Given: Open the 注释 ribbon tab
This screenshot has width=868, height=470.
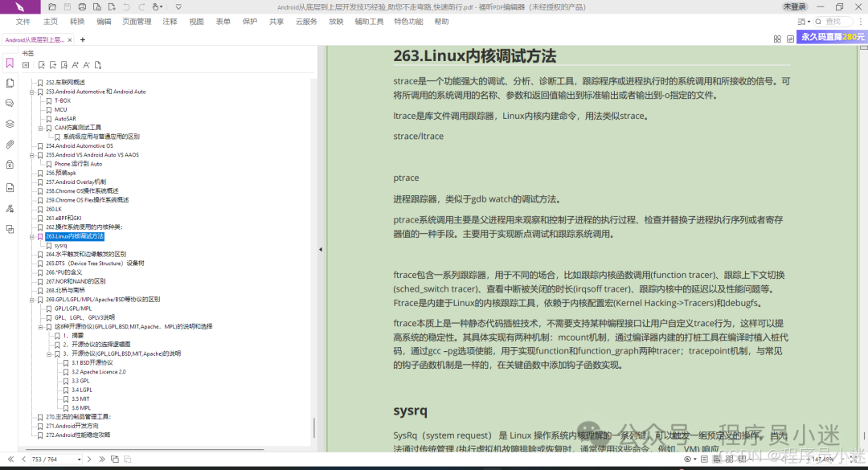Looking at the screenshot, I should (x=170, y=22).
